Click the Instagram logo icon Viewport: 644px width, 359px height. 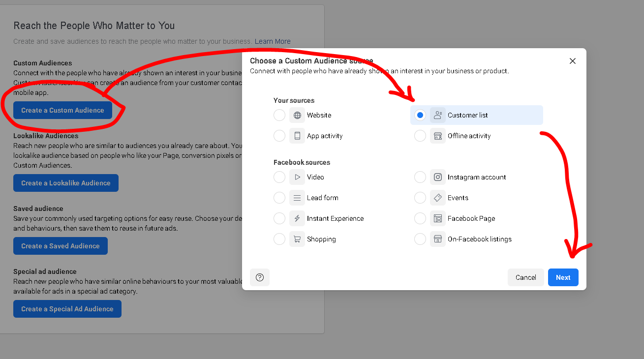click(438, 177)
